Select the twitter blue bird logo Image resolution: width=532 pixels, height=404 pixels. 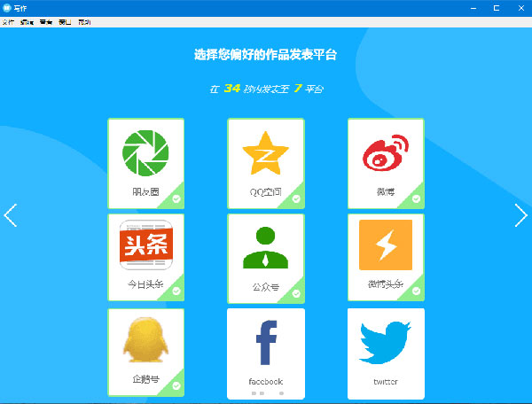tap(385, 342)
